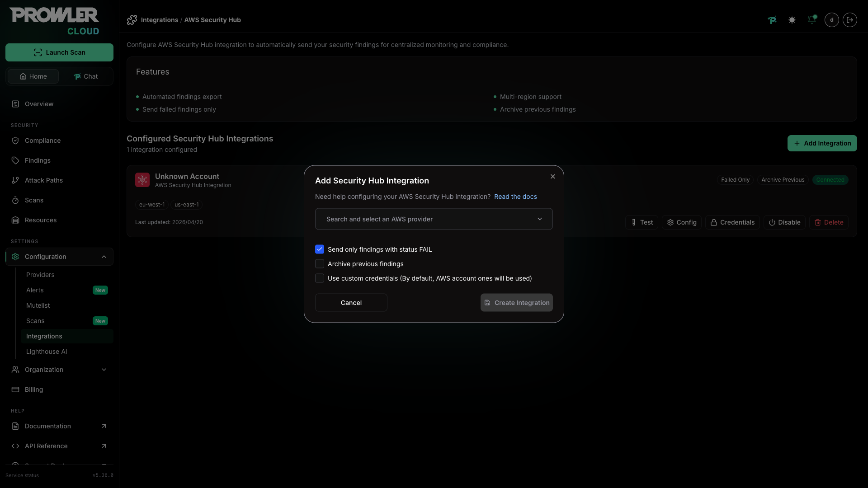Click the Configuration gear icon
The width and height of the screenshot is (868, 488).
click(15, 257)
